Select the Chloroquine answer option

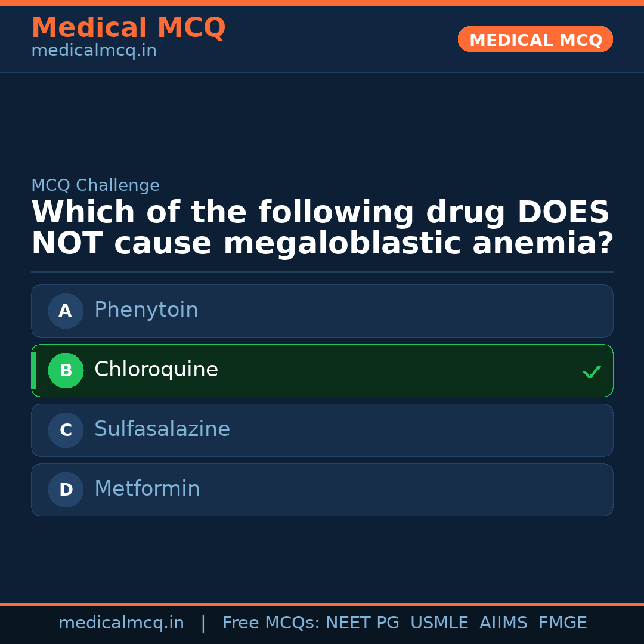[x=322, y=370]
